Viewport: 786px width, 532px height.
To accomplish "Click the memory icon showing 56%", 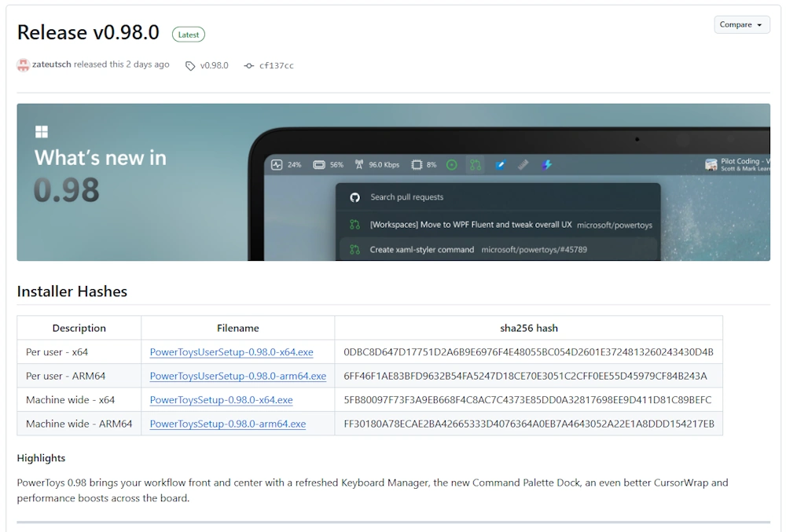I will (x=319, y=165).
